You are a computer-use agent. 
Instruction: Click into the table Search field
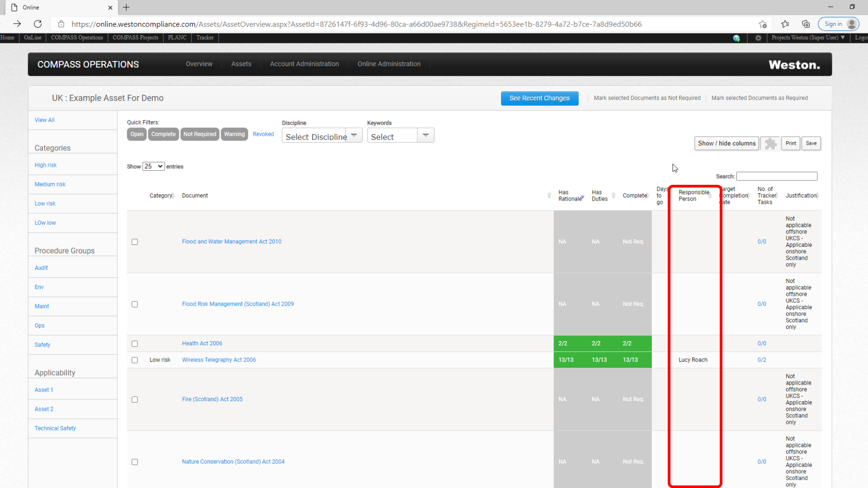777,176
